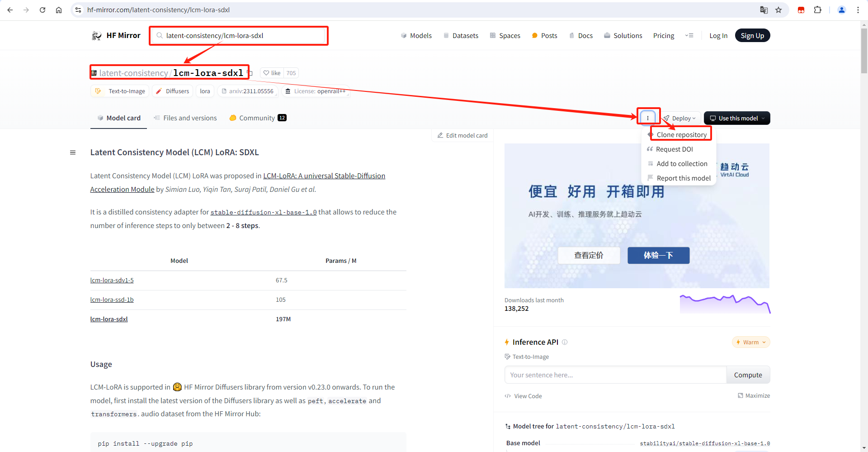Reload the current page

point(42,10)
